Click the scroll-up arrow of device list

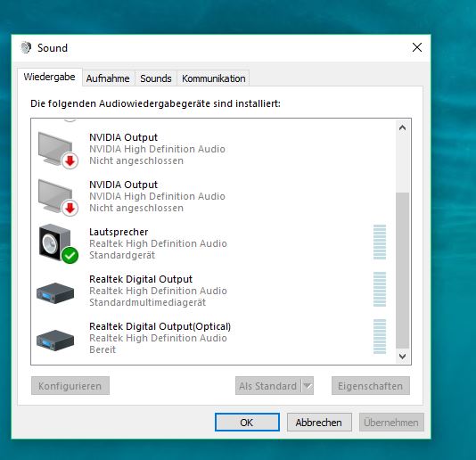coord(403,127)
